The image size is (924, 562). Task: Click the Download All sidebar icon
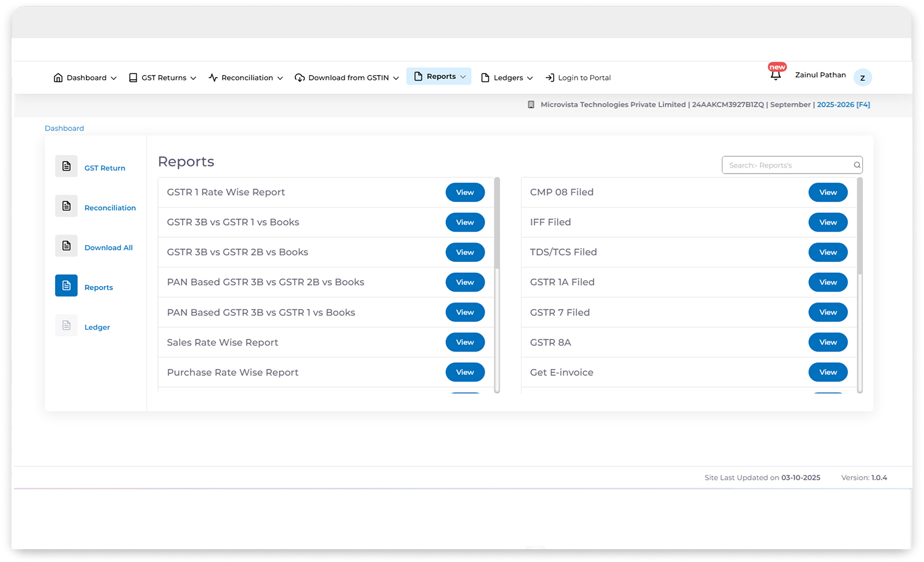pyautogui.click(x=67, y=246)
